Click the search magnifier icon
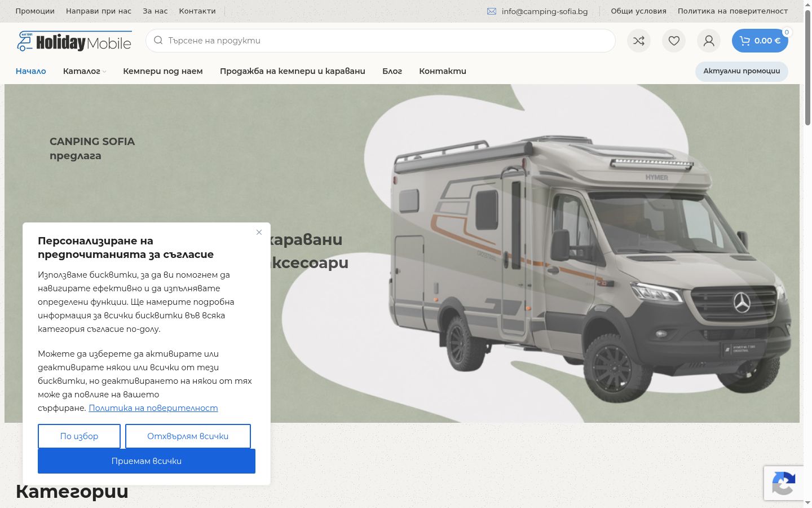 click(x=158, y=41)
